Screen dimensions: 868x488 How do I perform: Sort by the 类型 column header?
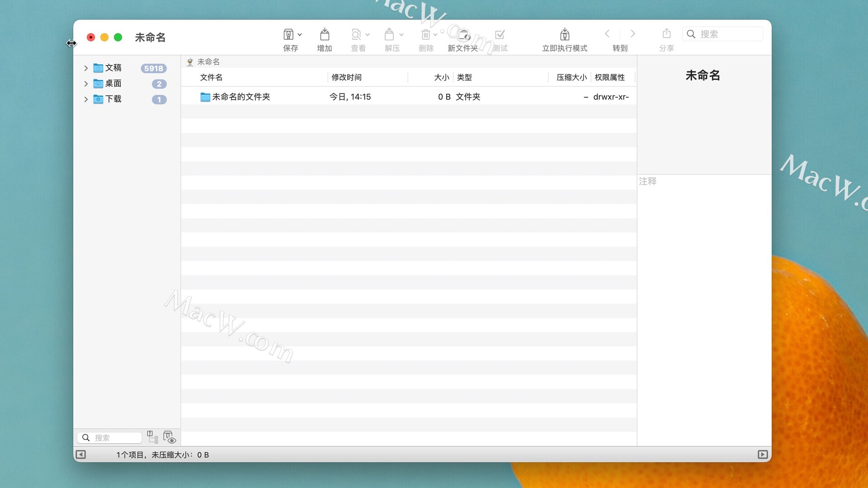pos(500,77)
